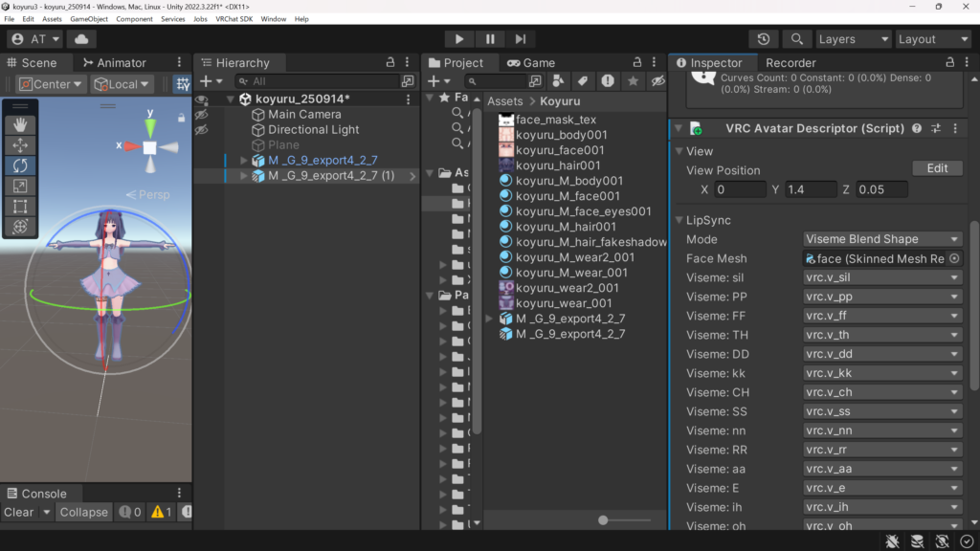This screenshot has width=980, height=551.
Task: Select the Rotate tool
Action: [20, 165]
